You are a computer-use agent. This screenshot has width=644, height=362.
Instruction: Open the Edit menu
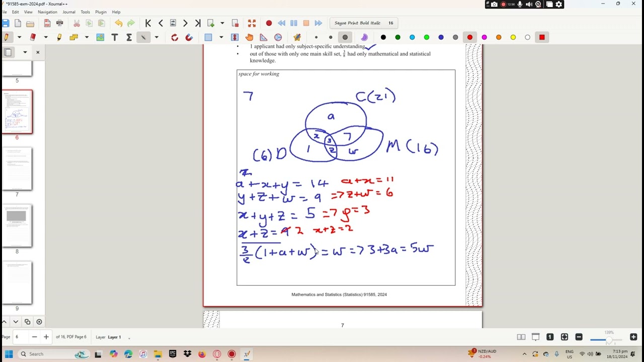tap(16, 12)
